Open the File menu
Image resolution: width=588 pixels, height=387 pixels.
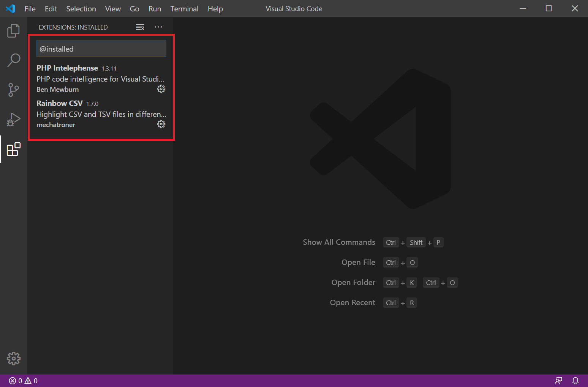coord(30,9)
